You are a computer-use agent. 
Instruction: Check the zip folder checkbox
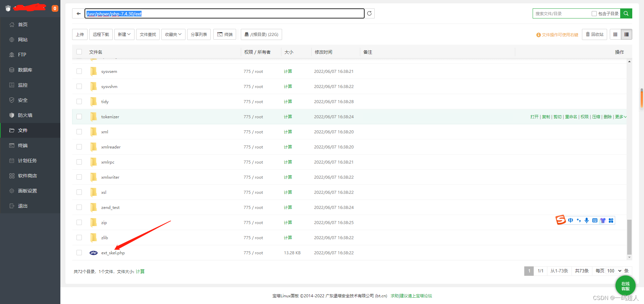pos(79,222)
